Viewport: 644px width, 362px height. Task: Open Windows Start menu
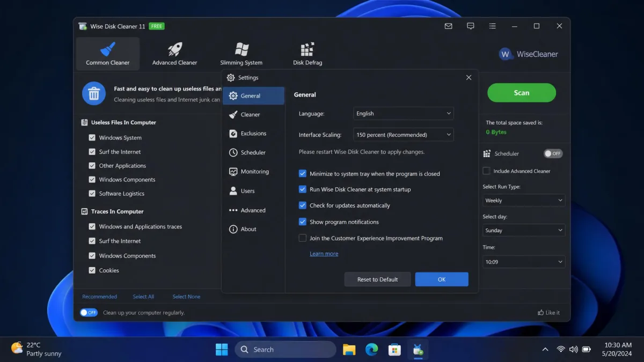coord(222,350)
